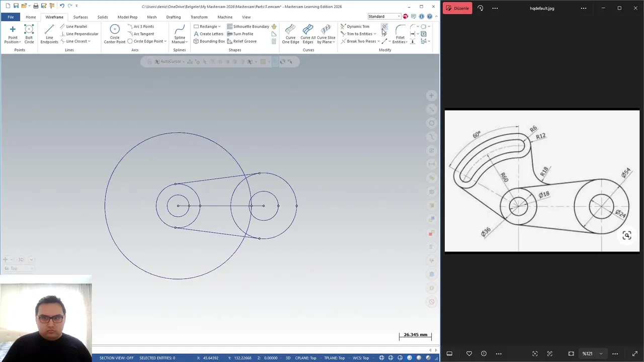Select the Circle Center Point tool
This screenshot has height=362, width=644.
point(115,34)
